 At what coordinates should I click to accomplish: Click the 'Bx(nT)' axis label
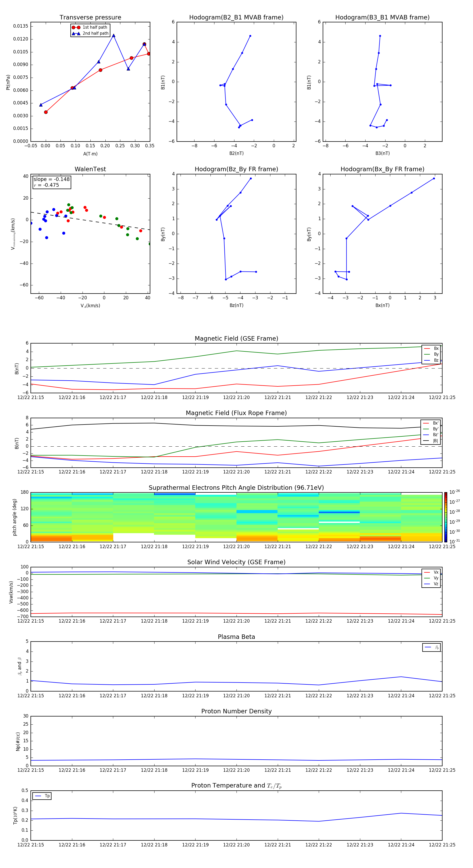click(382, 305)
